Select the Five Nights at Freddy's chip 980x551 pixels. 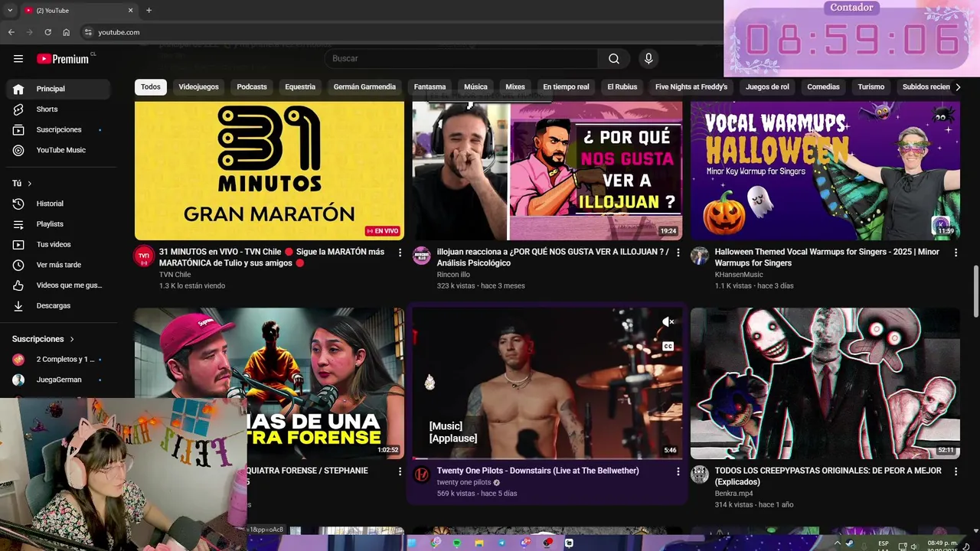[x=691, y=87]
